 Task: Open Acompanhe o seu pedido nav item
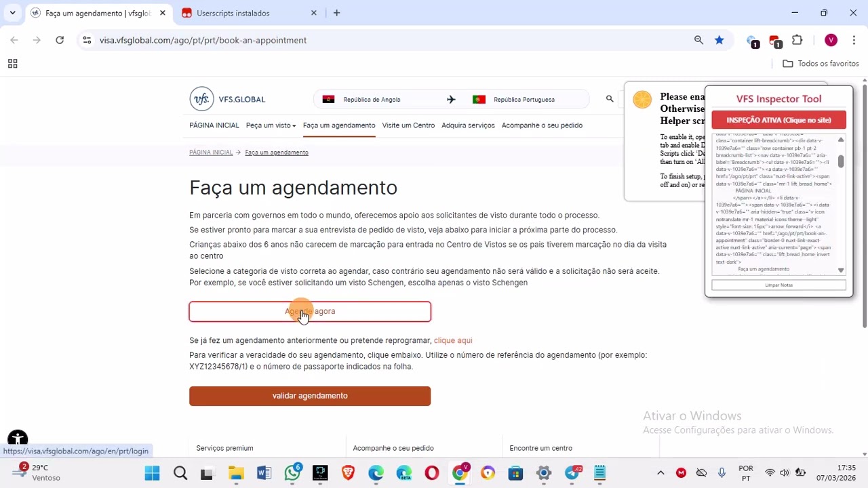tap(542, 125)
